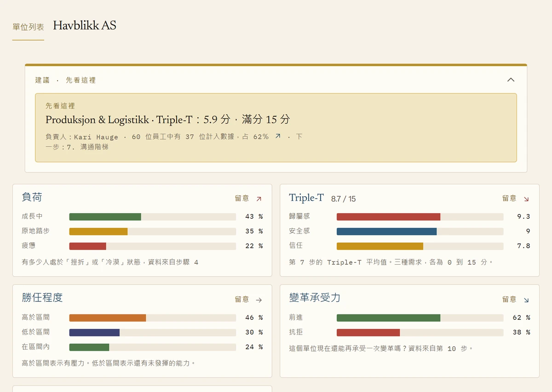Screen dimensions: 552x392
Task: Click the 30 % value for 低於區間
Action: 254,332
